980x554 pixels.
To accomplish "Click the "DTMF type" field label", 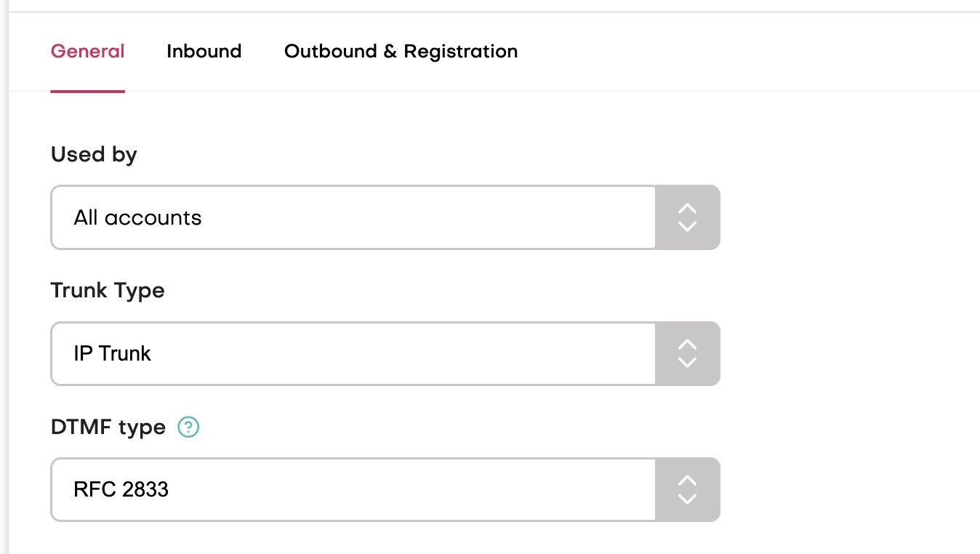I will point(108,427).
